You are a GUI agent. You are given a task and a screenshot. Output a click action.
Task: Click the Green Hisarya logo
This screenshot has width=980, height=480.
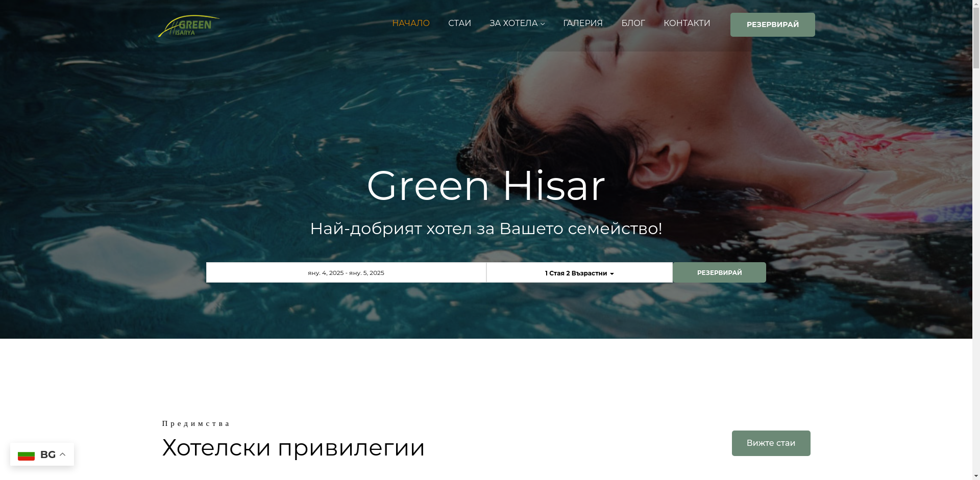click(x=189, y=26)
